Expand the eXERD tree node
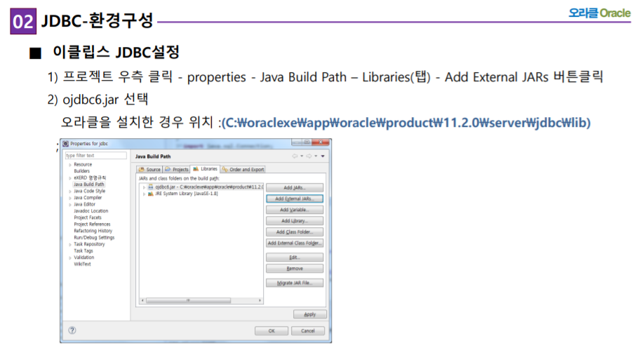Image resolution: width=644 pixels, height=359 pixels. tap(70, 178)
